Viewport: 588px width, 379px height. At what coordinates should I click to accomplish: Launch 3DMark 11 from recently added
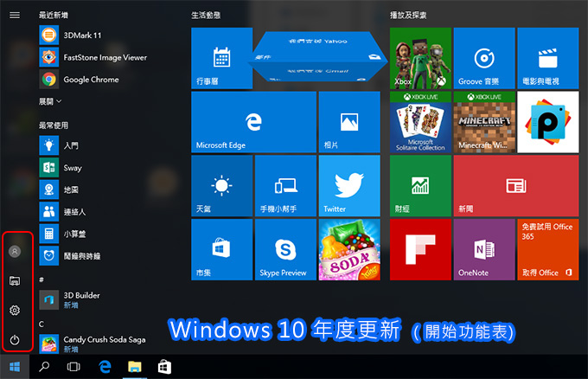pos(71,35)
